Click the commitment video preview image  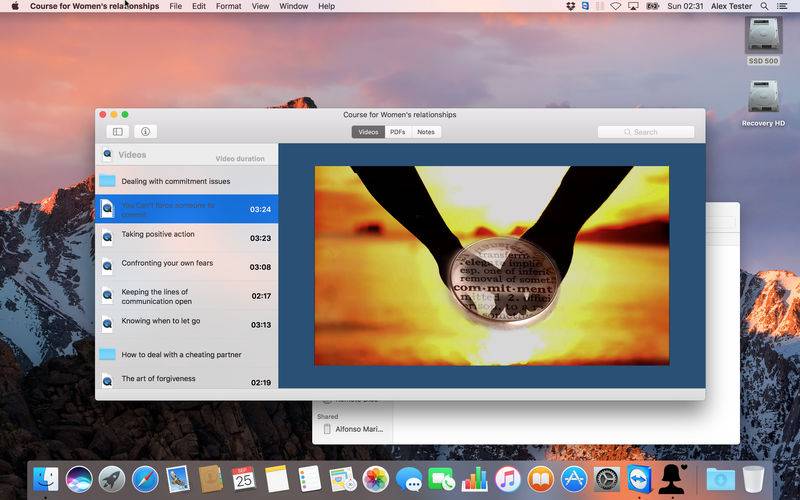point(491,265)
